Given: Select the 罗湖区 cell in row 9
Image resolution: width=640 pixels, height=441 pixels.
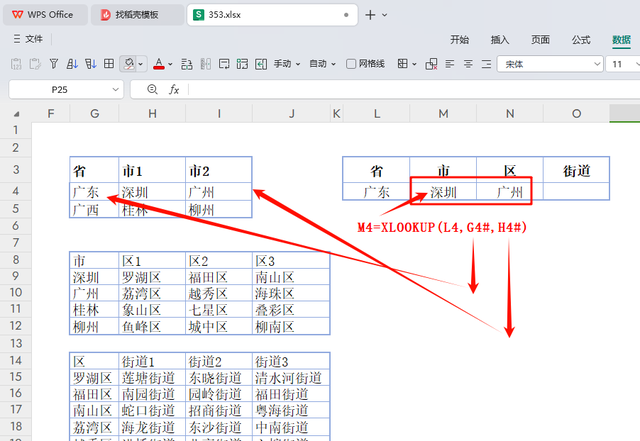Looking at the screenshot, I should [x=152, y=277].
